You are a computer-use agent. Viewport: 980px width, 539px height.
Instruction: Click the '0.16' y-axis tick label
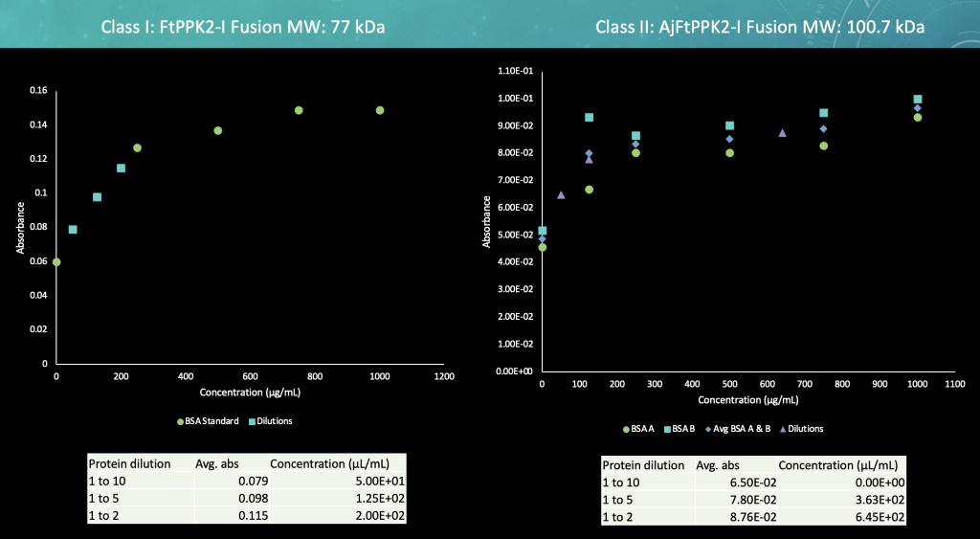[x=38, y=91]
